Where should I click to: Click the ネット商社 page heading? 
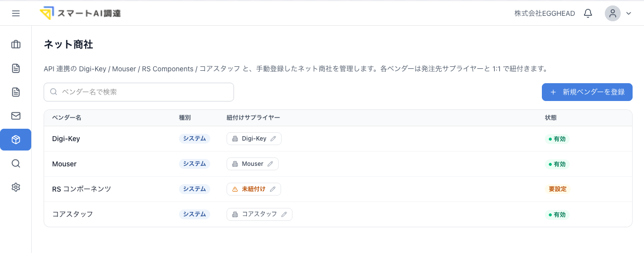point(68,45)
